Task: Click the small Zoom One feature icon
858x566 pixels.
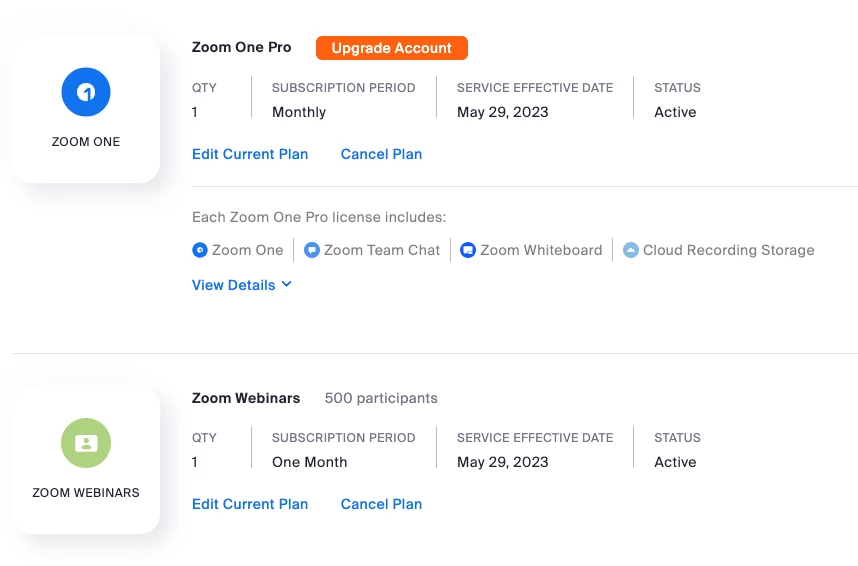Action: 200,250
